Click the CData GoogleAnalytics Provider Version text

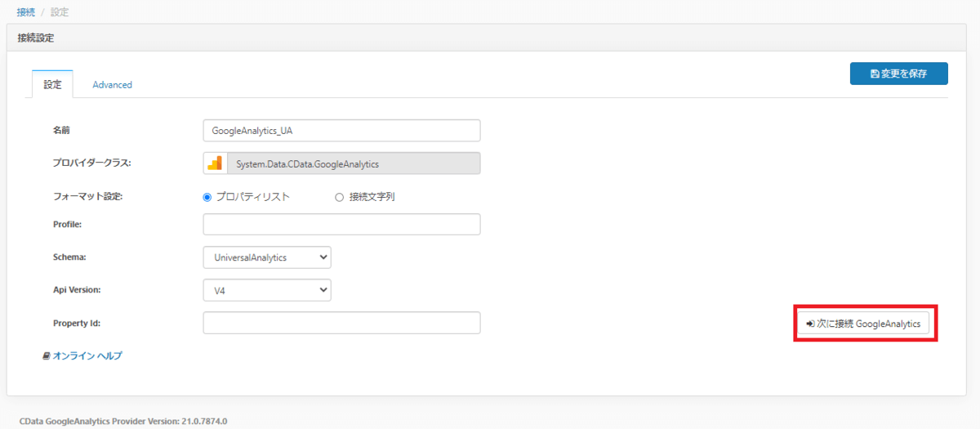click(123, 422)
